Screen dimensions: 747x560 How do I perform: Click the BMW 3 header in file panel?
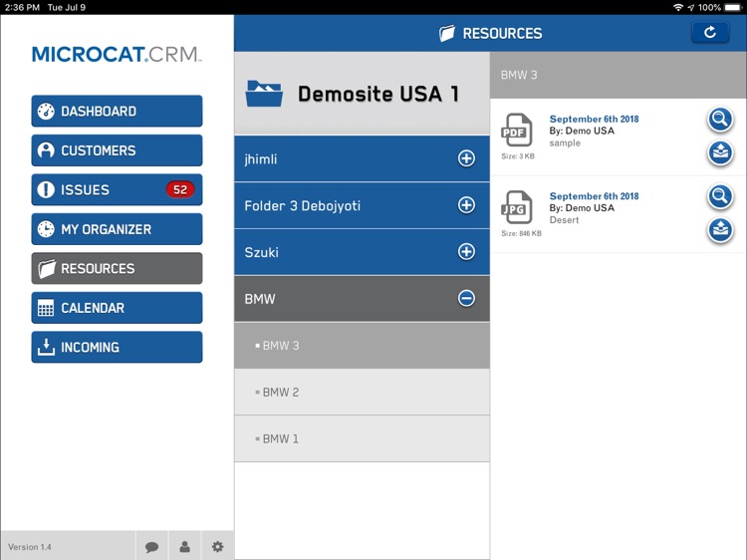point(619,75)
